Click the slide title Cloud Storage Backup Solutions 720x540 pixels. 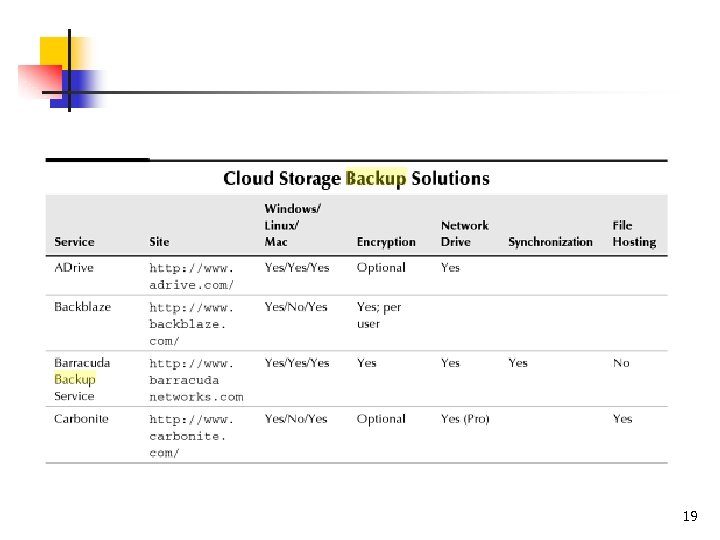[356, 179]
